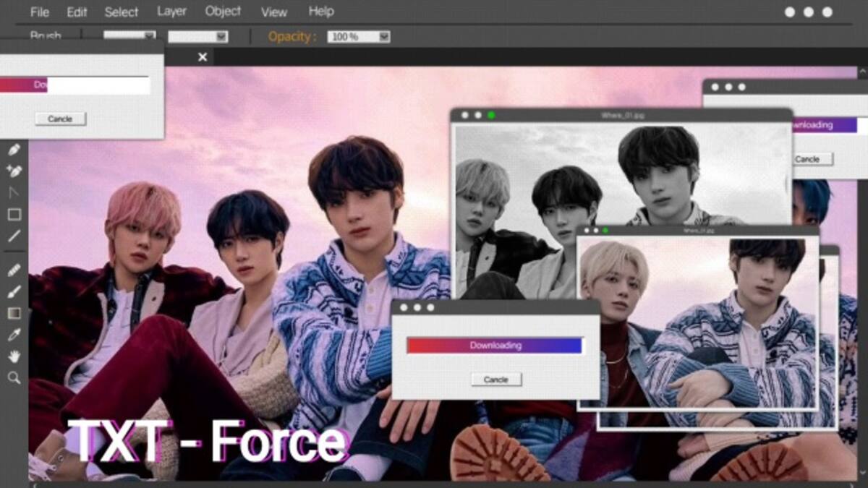Select the Gradient tool
Screen dimensions: 868x488
[14, 313]
